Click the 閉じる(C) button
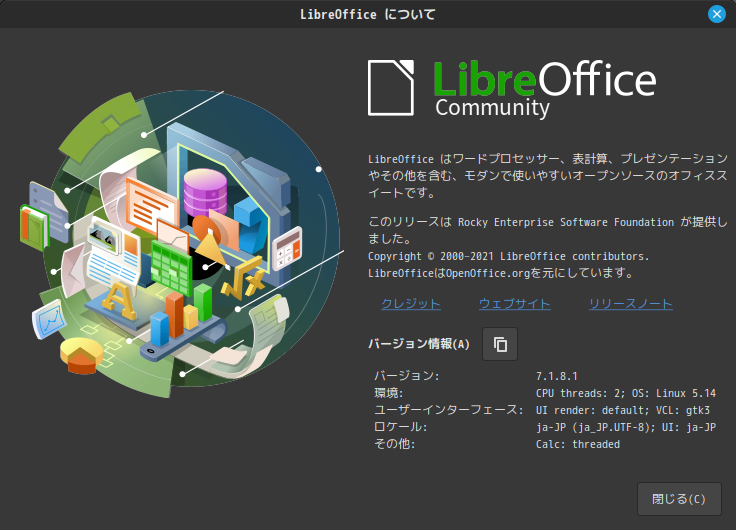This screenshot has height=530, width=736. click(x=679, y=499)
